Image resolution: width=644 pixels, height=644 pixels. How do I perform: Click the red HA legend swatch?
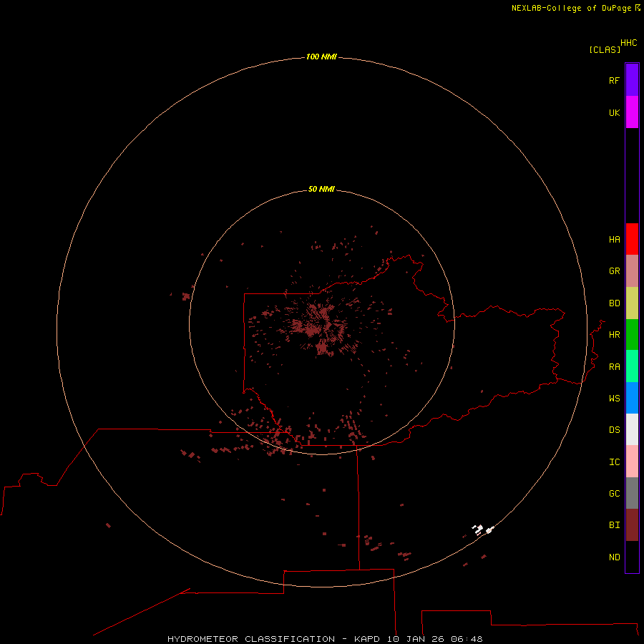coord(632,239)
